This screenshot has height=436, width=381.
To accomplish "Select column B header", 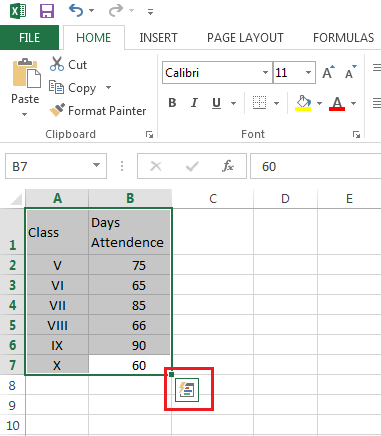I will click(x=130, y=199).
